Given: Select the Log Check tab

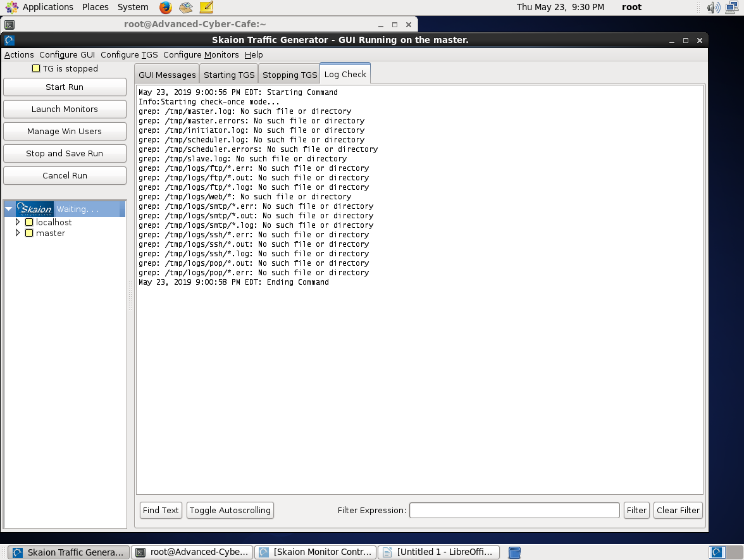Looking at the screenshot, I should pyautogui.click(x=345, y=74).
